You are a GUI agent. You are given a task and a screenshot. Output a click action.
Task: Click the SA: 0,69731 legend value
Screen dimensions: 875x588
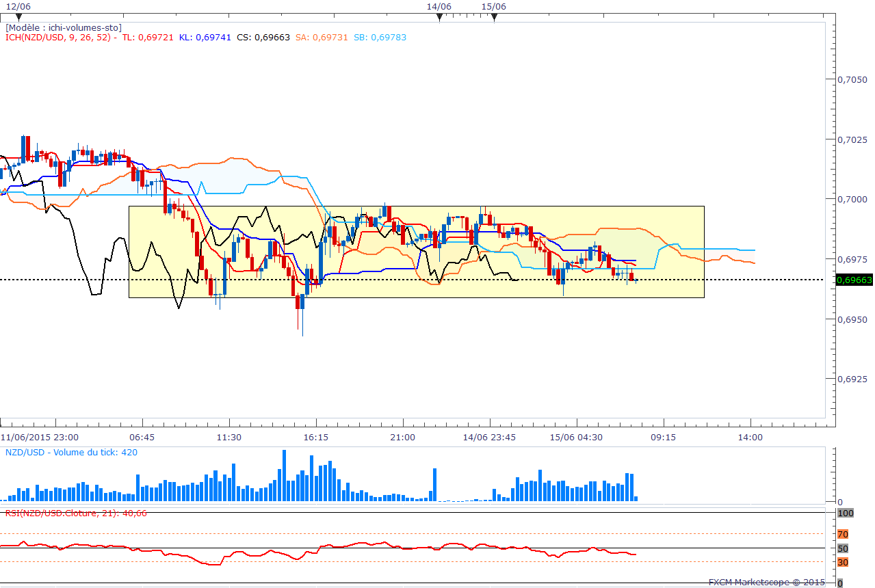pos(322,37)
